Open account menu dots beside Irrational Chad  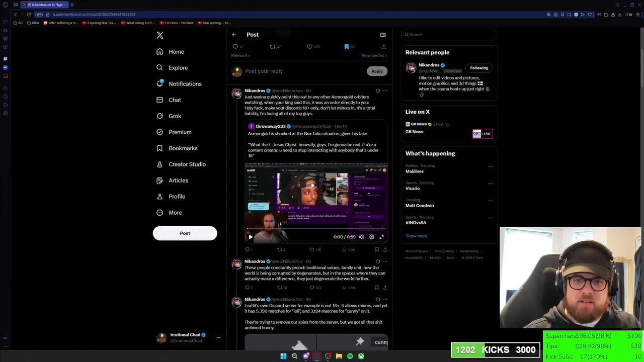tap(218, 337)
